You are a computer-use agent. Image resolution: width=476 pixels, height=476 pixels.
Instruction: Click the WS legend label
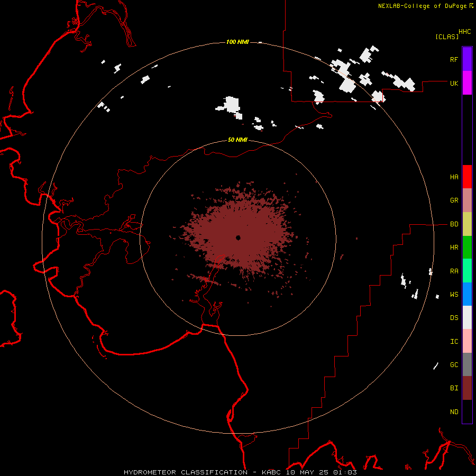point(454,295)
